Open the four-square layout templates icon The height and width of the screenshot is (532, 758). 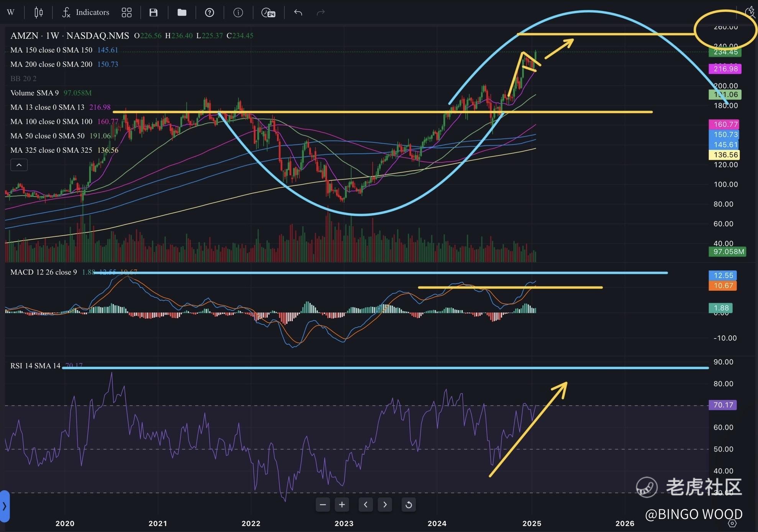126,13
